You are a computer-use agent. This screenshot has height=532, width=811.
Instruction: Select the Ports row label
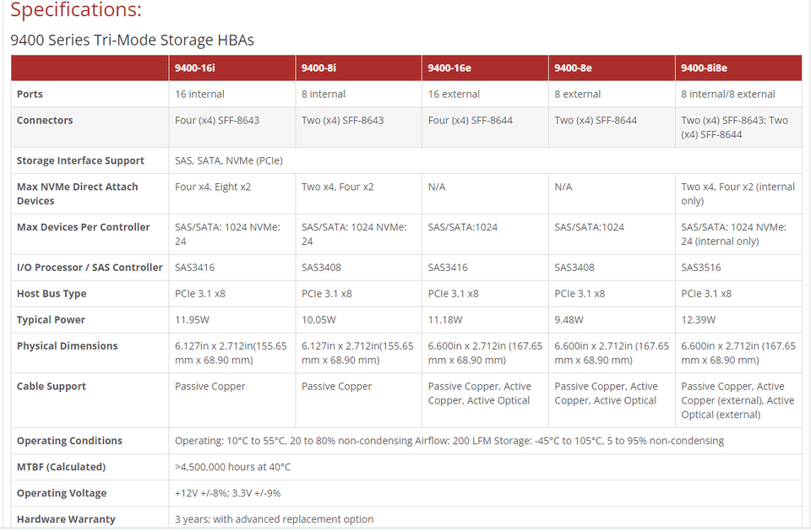tap(30, 95)
